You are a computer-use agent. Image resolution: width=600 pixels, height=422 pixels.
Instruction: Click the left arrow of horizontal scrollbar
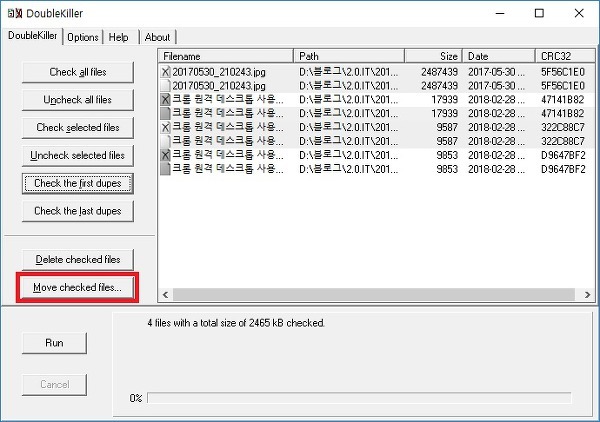coord(165,295)
